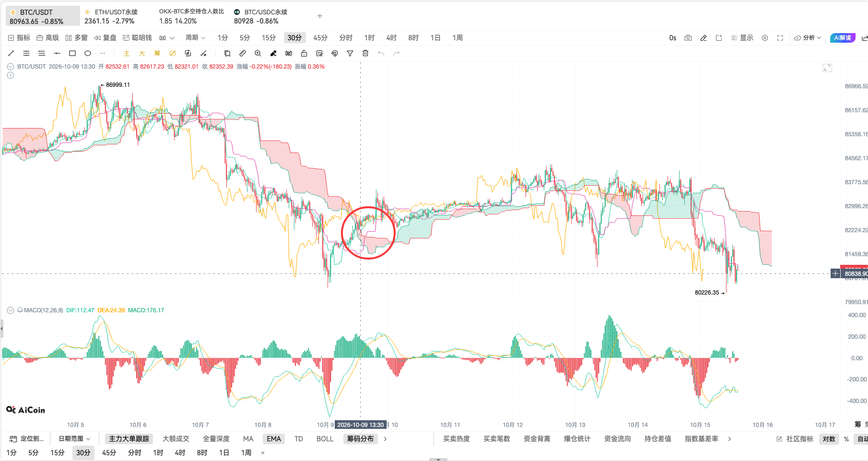The height and width of the screenshot is (461, 868).
Task: Enter fullscreen with the expand icon
Action: [780, 38]
